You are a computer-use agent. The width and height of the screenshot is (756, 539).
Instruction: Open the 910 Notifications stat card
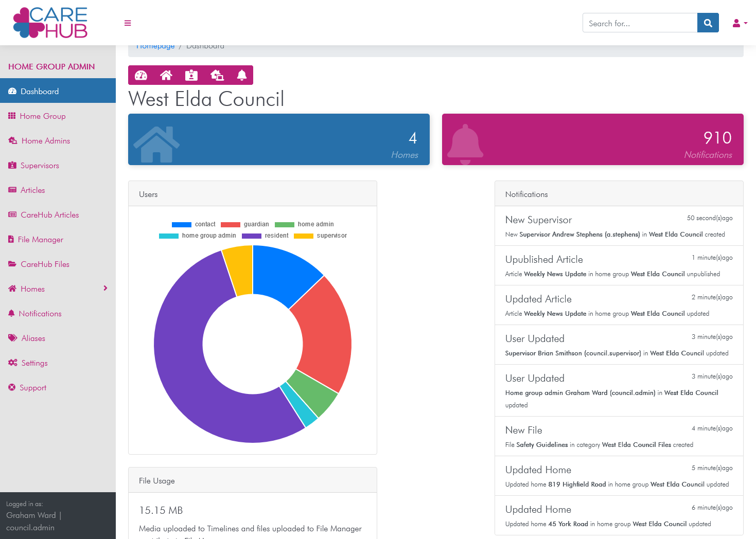[x=593, y=139]
